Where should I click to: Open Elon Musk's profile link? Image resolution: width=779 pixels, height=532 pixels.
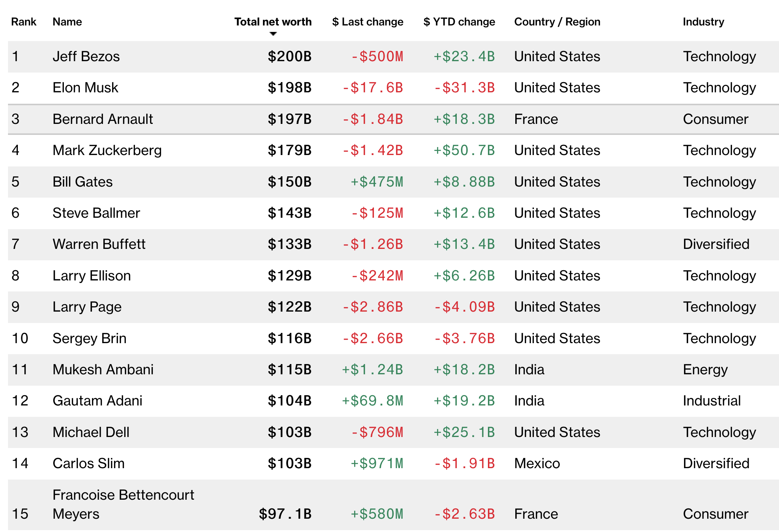pyautogui.click(x=85, y=88)
